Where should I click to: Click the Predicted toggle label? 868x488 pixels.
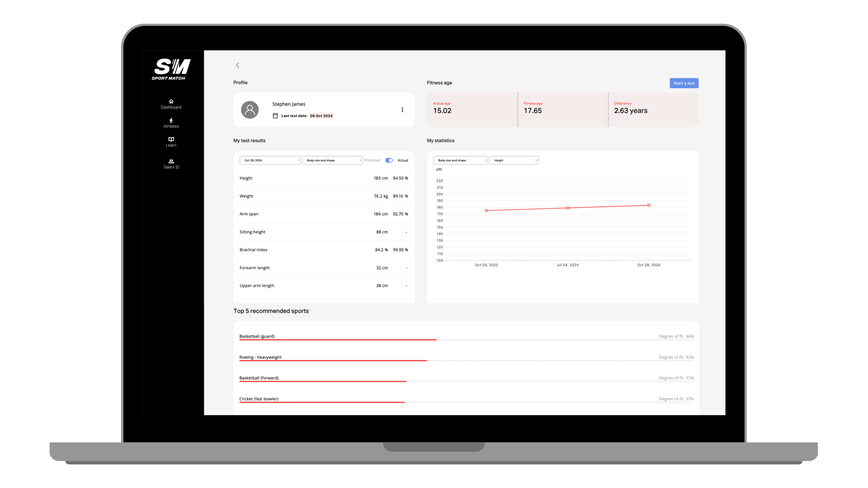[372, 160]
